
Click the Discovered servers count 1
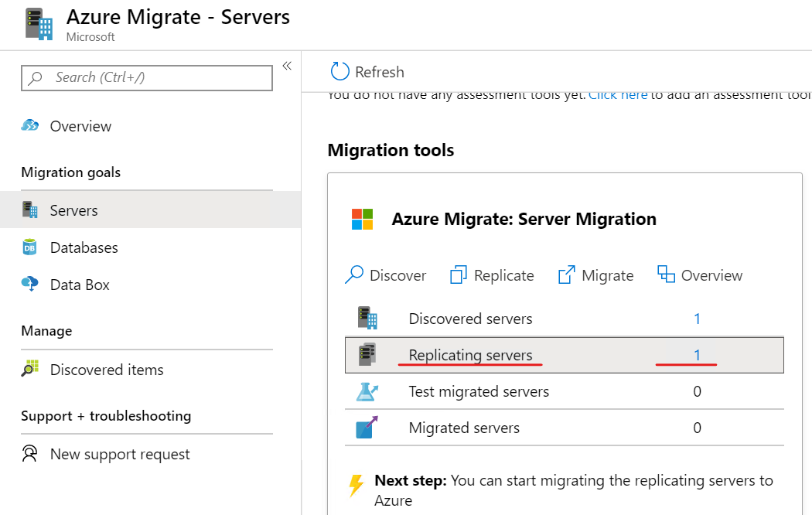click(x=697, y=319)
